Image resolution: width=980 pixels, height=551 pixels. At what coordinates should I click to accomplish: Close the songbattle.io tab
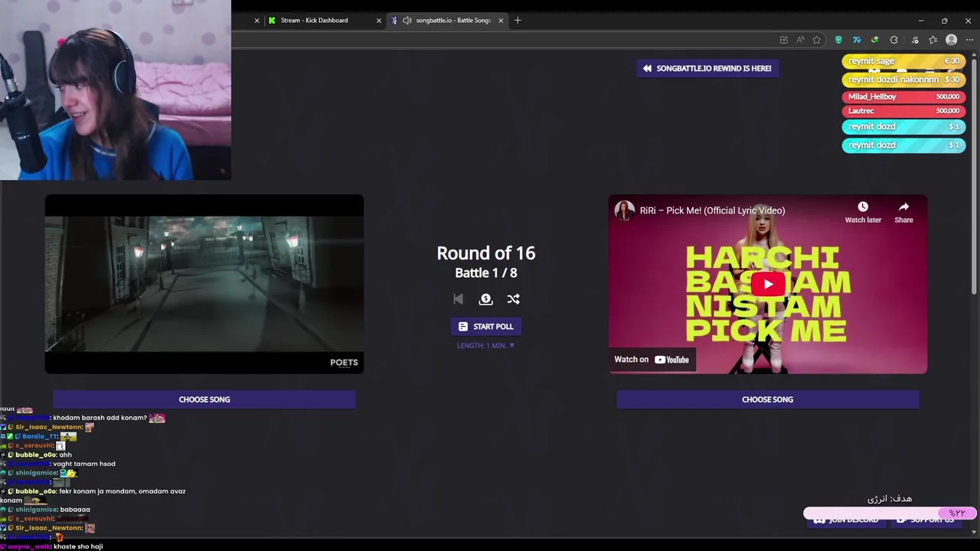click(x=501, y=21)
